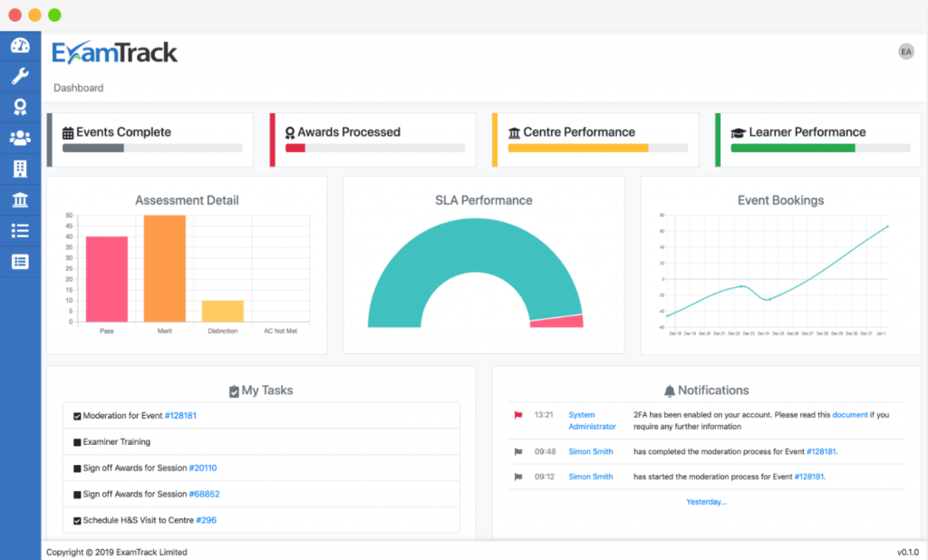
Task: Click the EA user avatar
Action: (906, 52)
